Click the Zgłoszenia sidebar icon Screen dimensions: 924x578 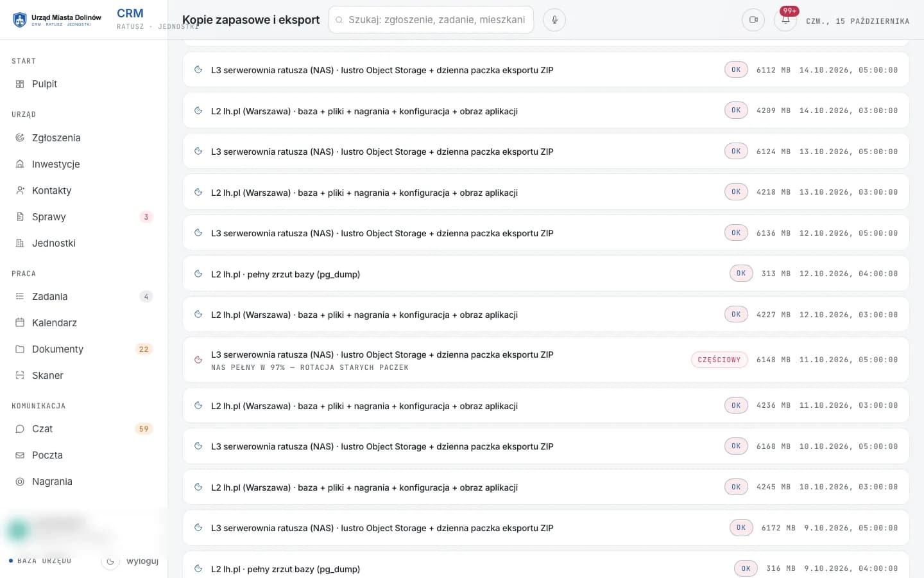(20, 138)
